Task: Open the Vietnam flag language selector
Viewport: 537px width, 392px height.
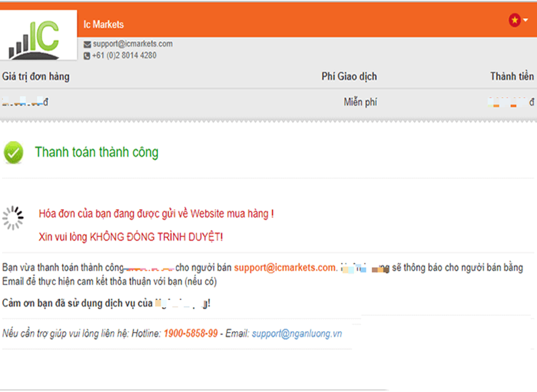Action: (x=514, y=20)
